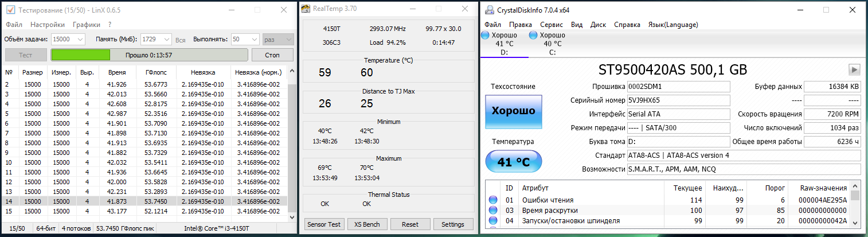Click status orb for attribute 04 Запуски/остановки шпинделя
The image size is (868, 237).
[x=492, y=221]
